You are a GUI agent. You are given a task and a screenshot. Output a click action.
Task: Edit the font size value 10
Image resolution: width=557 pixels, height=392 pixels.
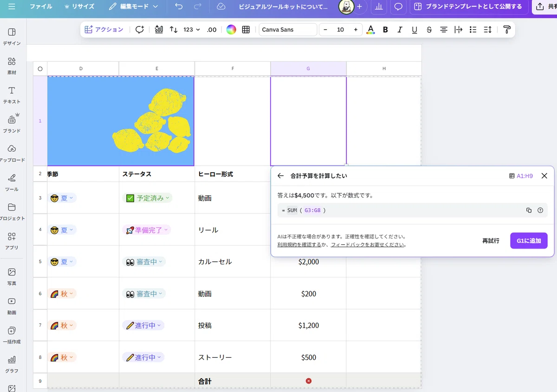341,29
